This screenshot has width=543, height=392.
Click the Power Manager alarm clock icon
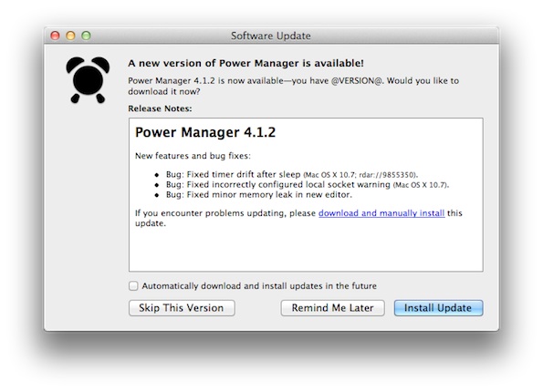click(88, 80)
